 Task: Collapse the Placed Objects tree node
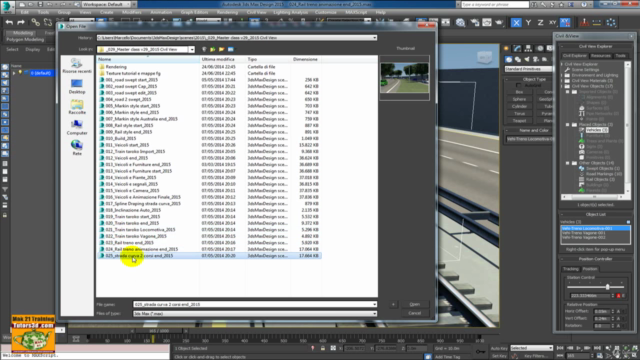[x=568, y=124]
